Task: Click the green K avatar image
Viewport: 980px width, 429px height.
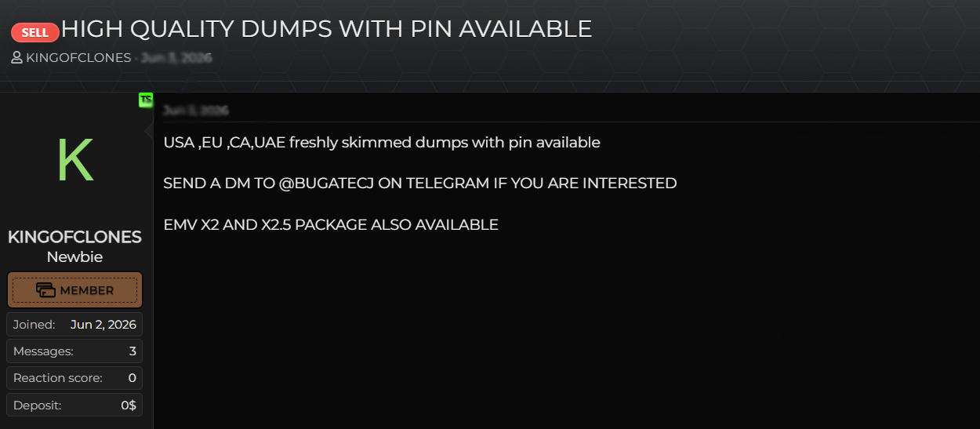Action: point(75,160)
